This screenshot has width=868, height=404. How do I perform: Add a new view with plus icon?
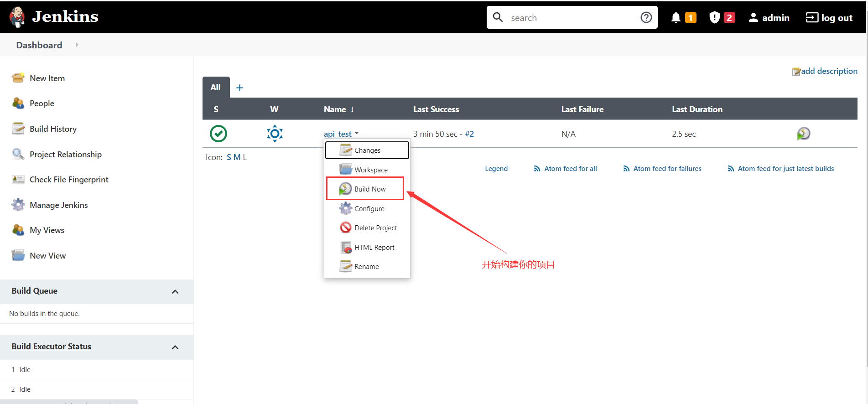pos(239,88)
